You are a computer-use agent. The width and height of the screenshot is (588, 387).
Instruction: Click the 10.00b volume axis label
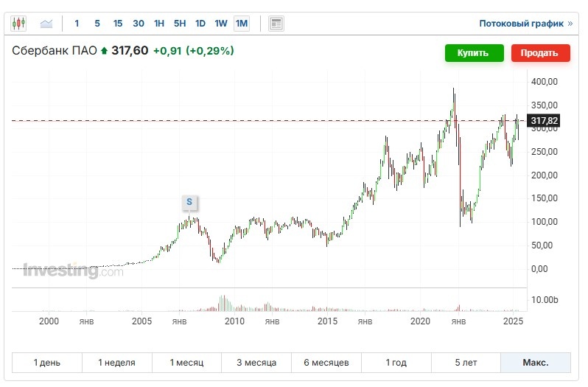(x=545, y=300)
